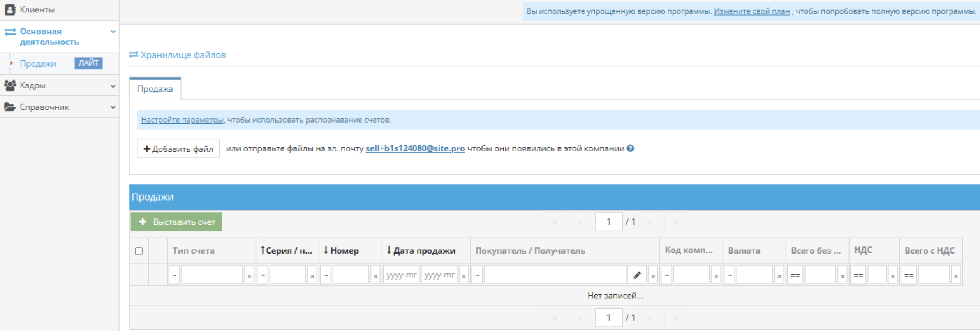Click the Покупатель / Получатель filter input
The image size is (980, 331).
tap(555, 275)
